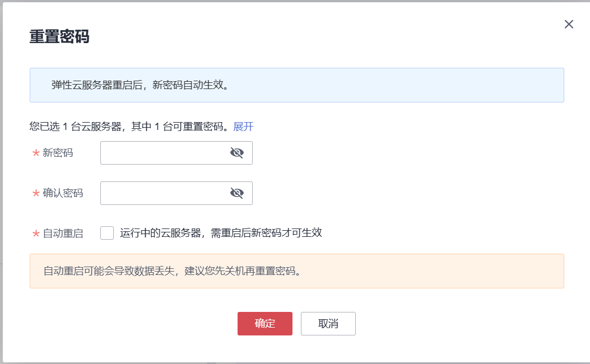Cancel with the 取消 button
This screenshot has height=364, width=590.
(x=328, y=324)
